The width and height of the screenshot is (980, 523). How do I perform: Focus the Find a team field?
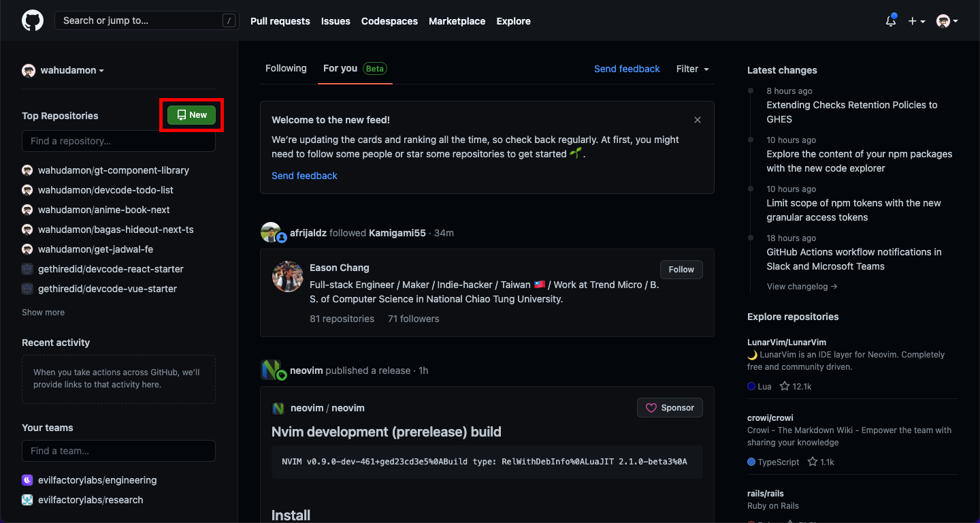[x=118, y=451]
